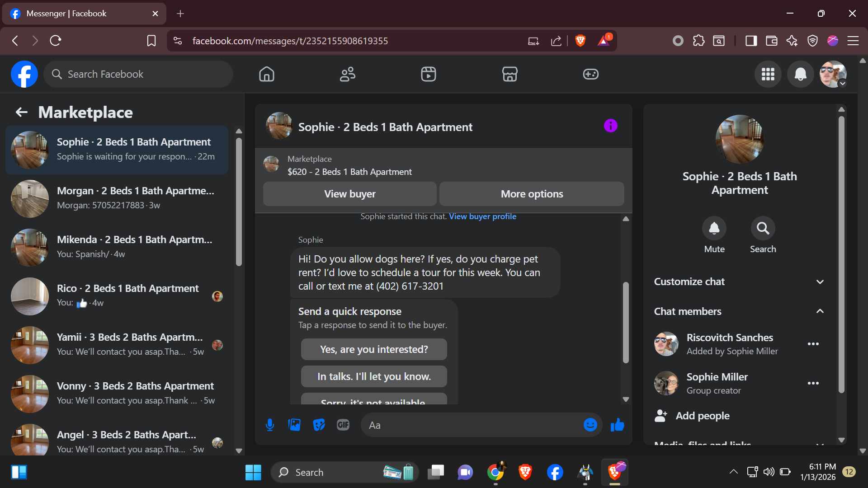The height and width of the screenshot is (488, 868).
Task: Open the emoji picker in the message box
Action: pyautogui.click(x=590, y=425)
